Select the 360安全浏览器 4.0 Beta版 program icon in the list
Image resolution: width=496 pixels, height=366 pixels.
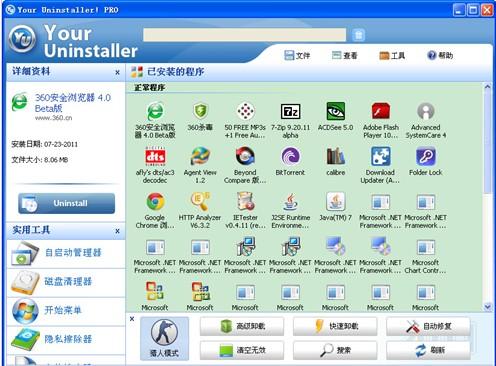coord(155,112)
